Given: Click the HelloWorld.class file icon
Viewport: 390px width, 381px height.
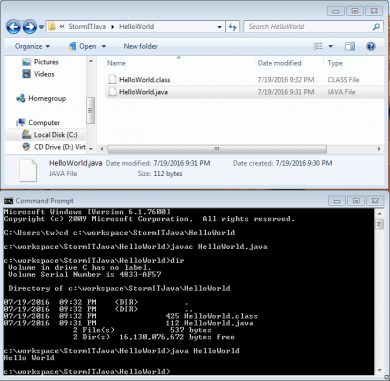Looking at the screenshot, I should point(113,79).
